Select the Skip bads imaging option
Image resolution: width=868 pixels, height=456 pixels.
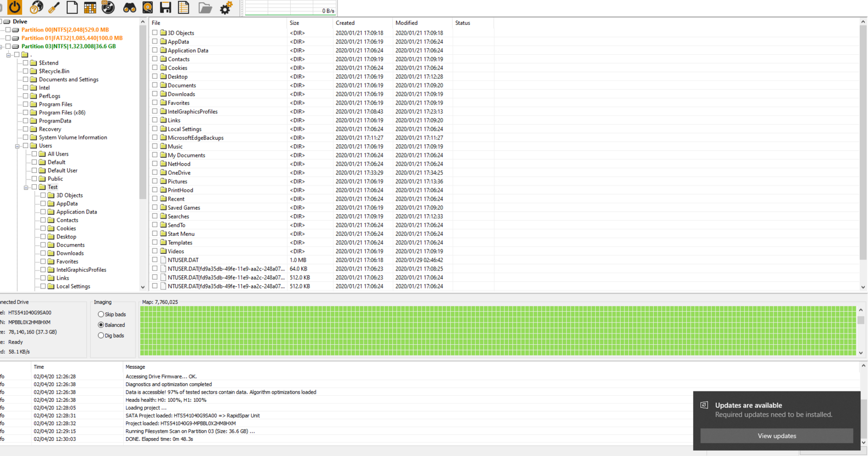pyautogui.click(x=101, y=314)
